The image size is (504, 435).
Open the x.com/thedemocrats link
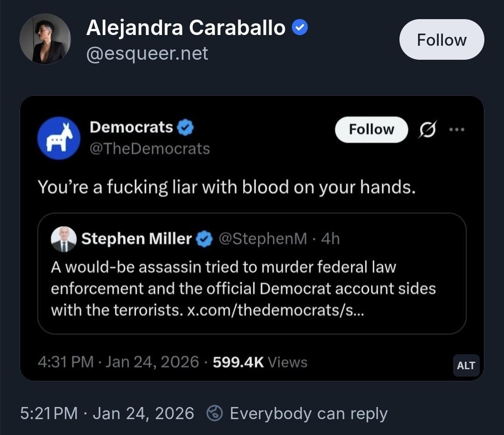click(275, 310)
